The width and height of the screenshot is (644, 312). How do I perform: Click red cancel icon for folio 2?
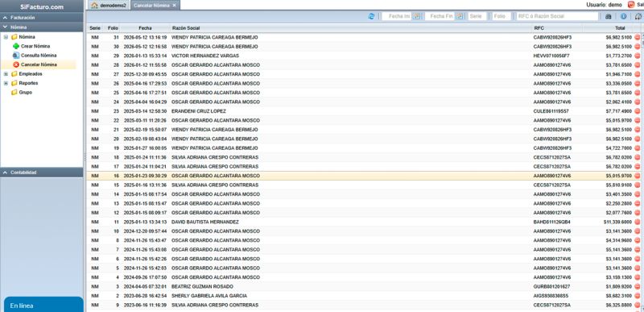637,296
